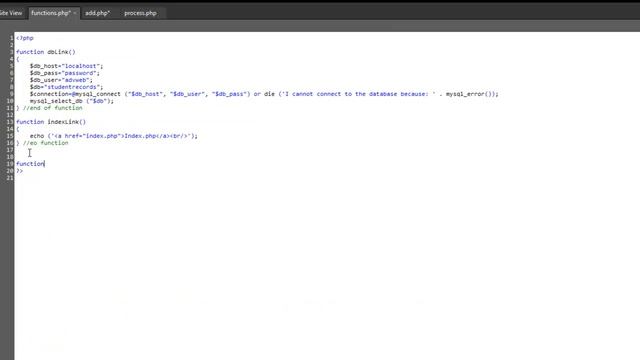Image resolution: width=640 pixels, height=360 pixels.
Task: Close the functions.php tab with its x
Action: pos(75,13)
